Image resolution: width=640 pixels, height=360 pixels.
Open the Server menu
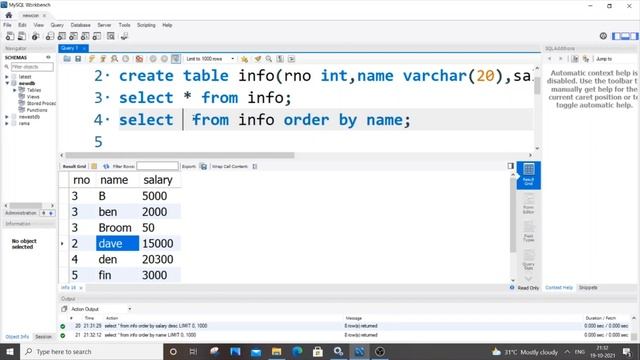104,25
